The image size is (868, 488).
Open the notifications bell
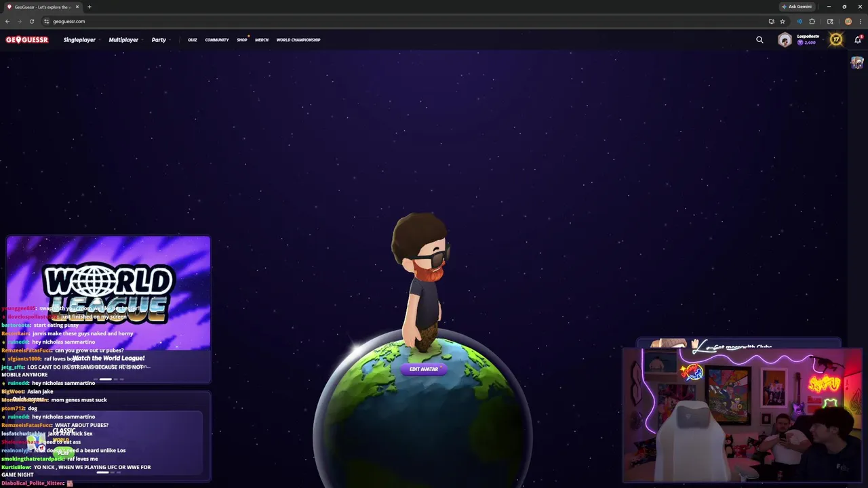point(858,40)
